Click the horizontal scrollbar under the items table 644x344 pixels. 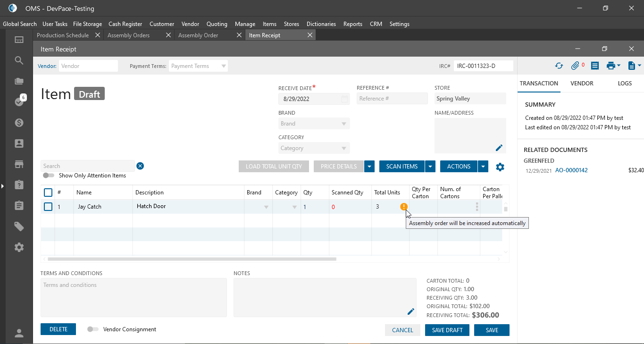(192, 259)
